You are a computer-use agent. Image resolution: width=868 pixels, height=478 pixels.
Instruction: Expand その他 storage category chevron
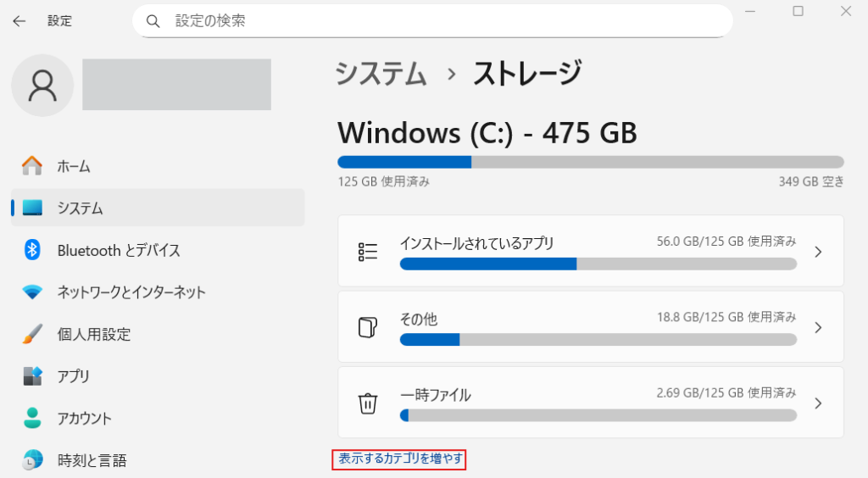pos(818,327)
